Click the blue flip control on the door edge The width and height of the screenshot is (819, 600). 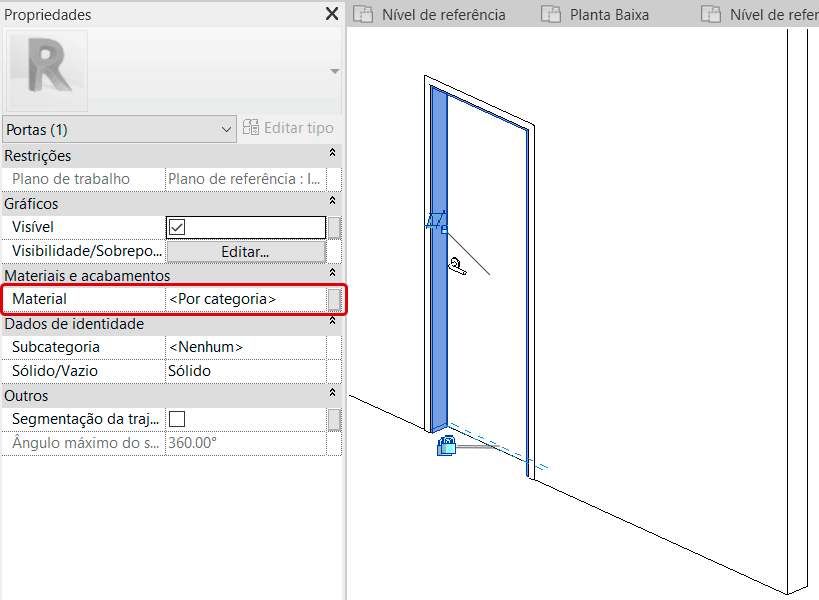[437, 222]
